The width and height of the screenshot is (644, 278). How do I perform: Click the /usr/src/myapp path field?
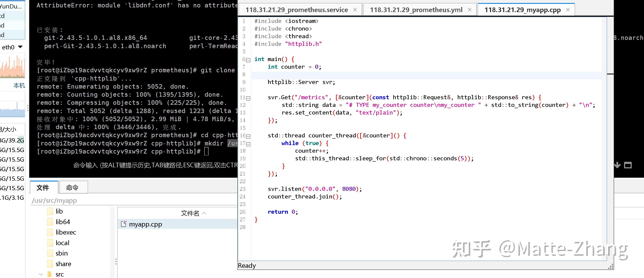[54, 201]
